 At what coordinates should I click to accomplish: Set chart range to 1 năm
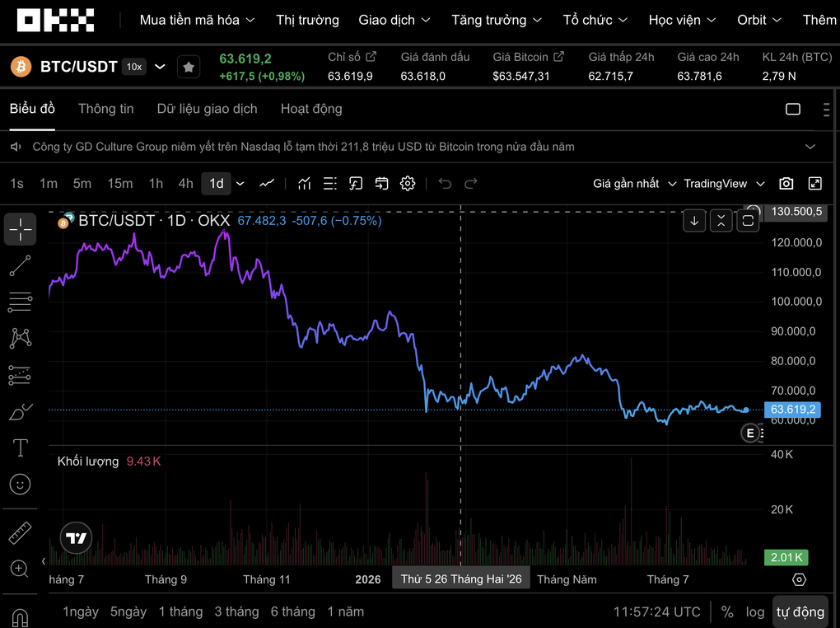346,612
